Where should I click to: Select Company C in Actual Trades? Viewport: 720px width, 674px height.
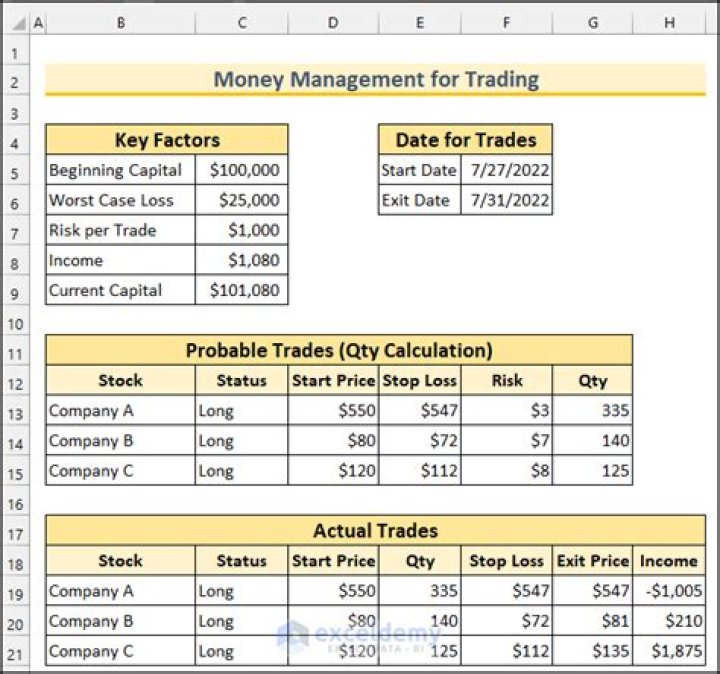[x=121, y=651]
